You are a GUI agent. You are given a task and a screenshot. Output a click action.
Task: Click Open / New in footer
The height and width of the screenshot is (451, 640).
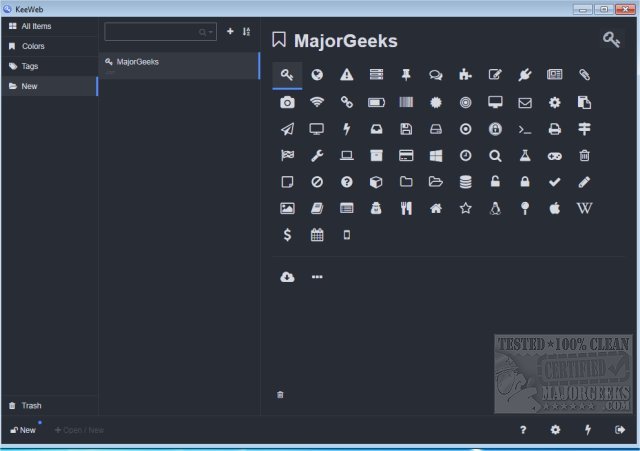coord(79,430)
